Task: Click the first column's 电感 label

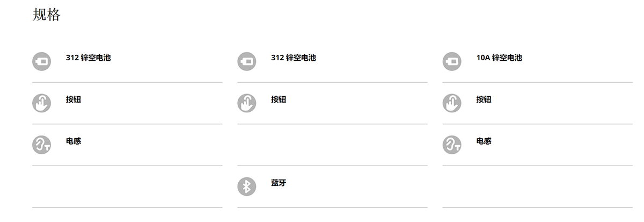Action: pos(74,141)
